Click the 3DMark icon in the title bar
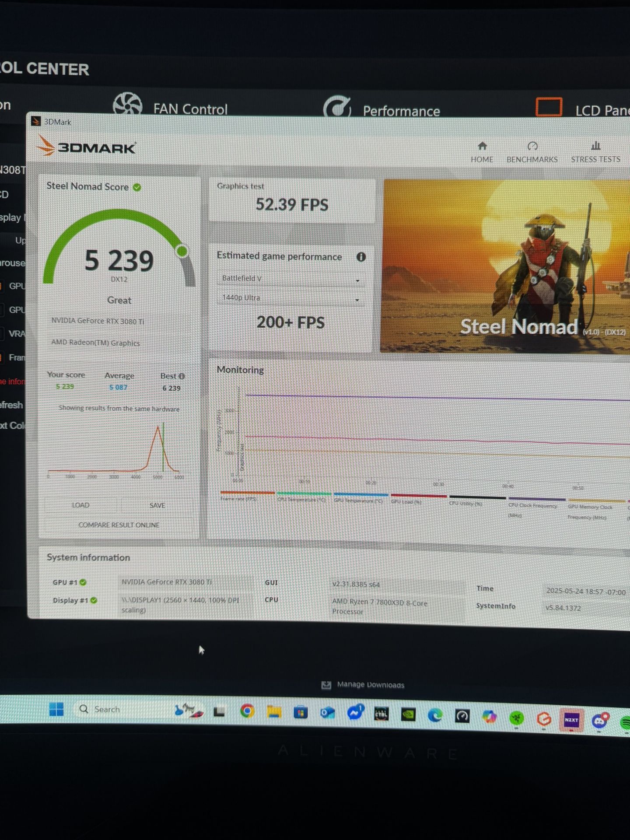This screenshot has width=630, height=840. tap(36, 122)
